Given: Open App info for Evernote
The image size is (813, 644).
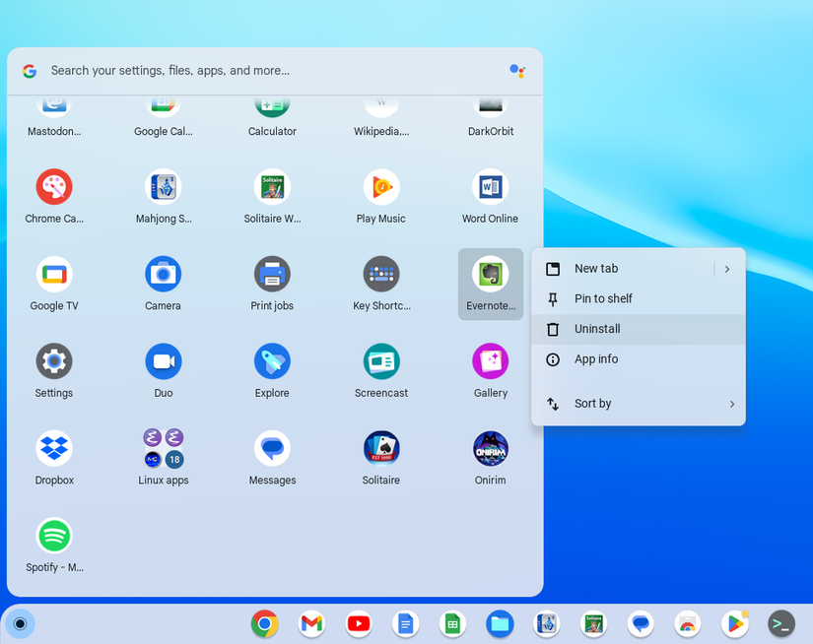Looking at the screenshot, I should point(638,359).
